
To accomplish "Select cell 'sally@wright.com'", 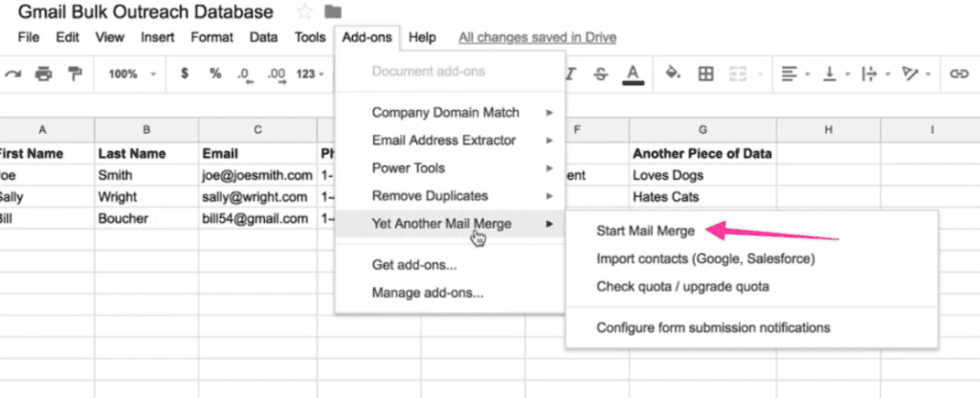I will pyautogui.click(x=257, y=197).
